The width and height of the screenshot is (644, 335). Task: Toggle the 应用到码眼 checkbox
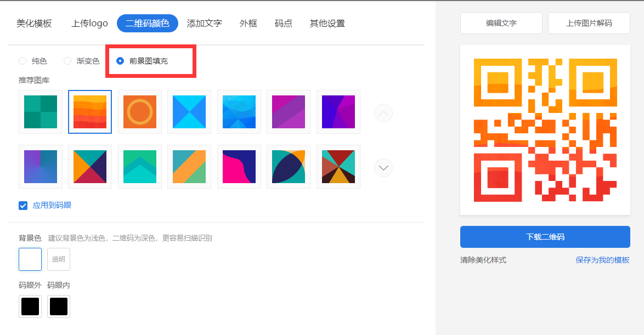click(x=23, y=205)
